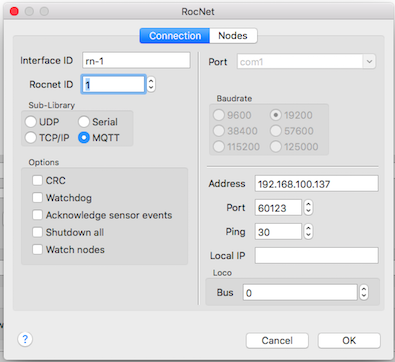The height and width of the screenshot is (362, 395).
Task: Click the Interface ID field rn-1
Action: click(136, 60)
